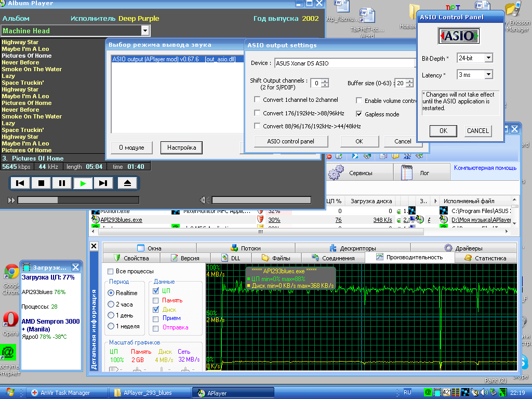
Task: Click CANCEL in ASIO Control Panel
Action: click(478, 130)
